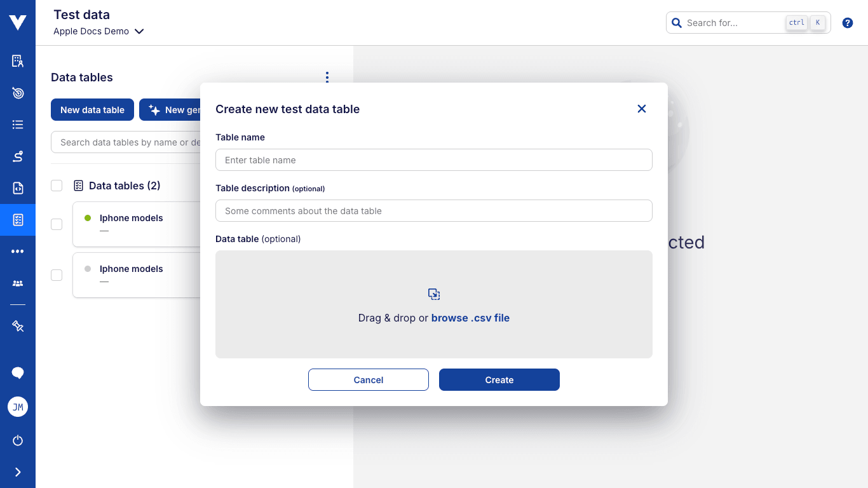Open the chat bubble in sidebar
The image size is (868, 488).
click(x=17, y=372)
